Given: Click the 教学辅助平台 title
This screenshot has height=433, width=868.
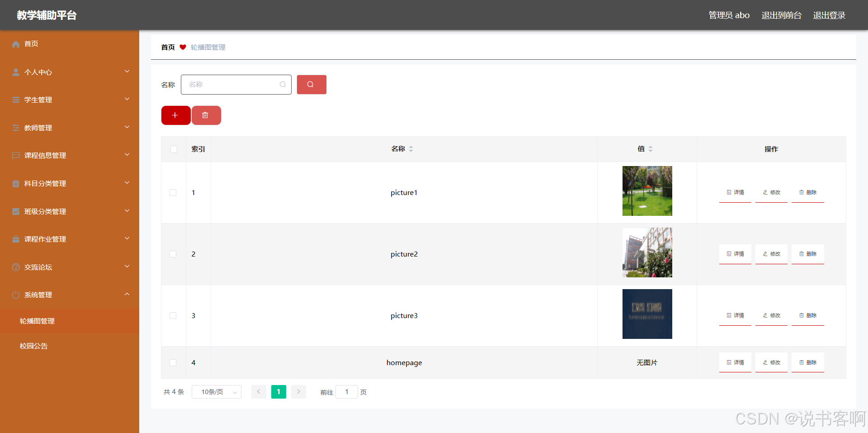Looking at the screenshot, I should tap(47, 15).
